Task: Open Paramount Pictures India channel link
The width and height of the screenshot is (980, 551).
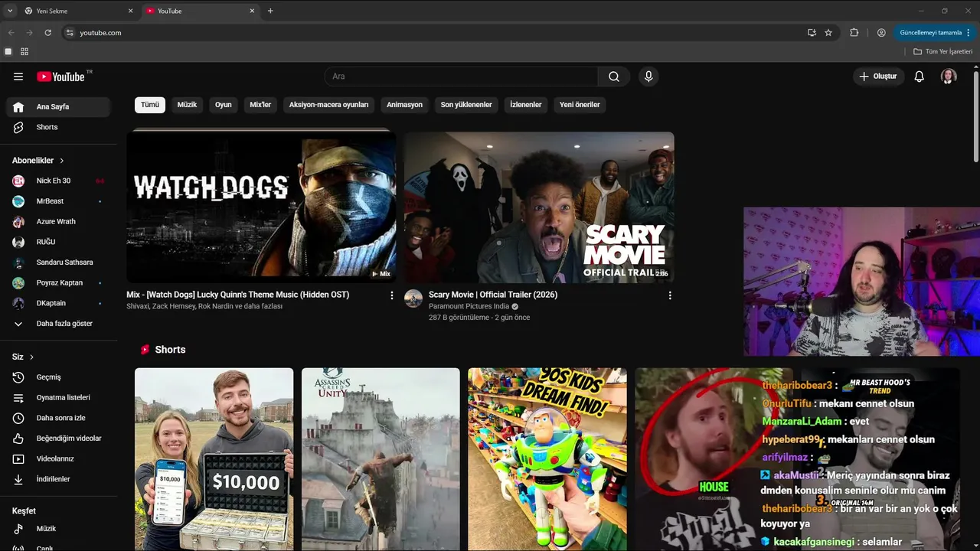Action: [x=469, y=306]
